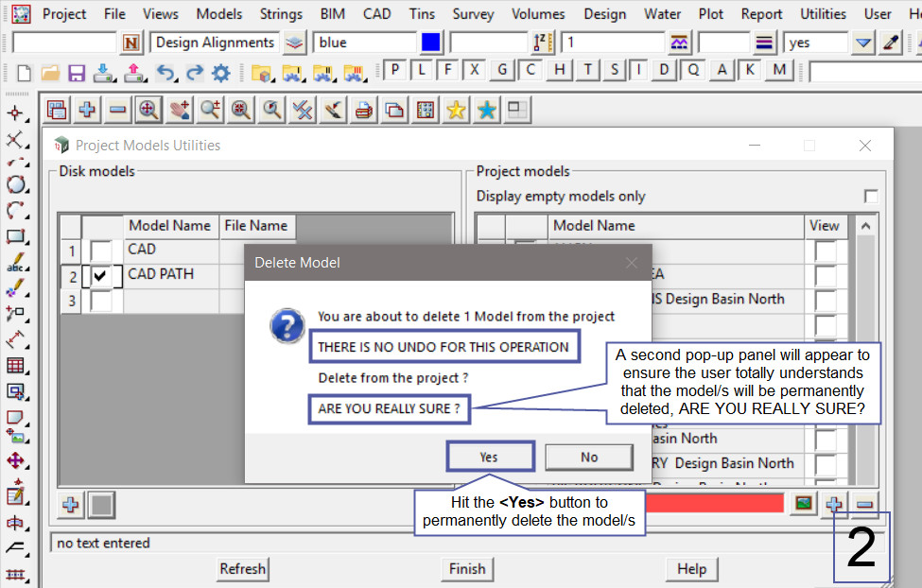Open the Tins menu
This screenshot has height=588, width=922.
click(x=422, y=13)
